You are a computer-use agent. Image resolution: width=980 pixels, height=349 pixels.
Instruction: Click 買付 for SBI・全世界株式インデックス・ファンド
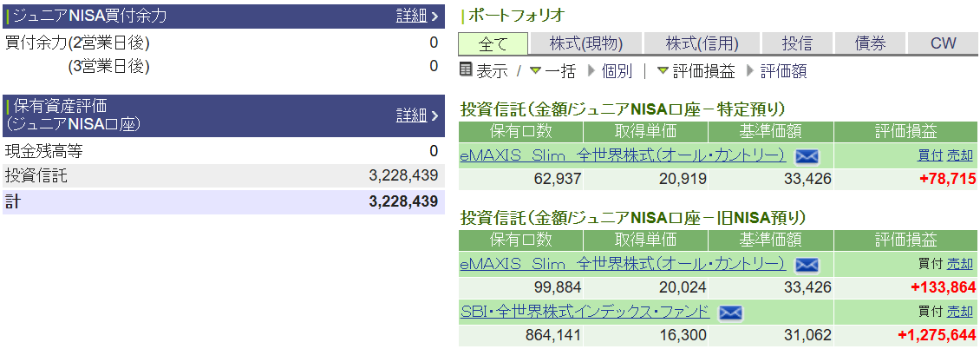(930, 311)
